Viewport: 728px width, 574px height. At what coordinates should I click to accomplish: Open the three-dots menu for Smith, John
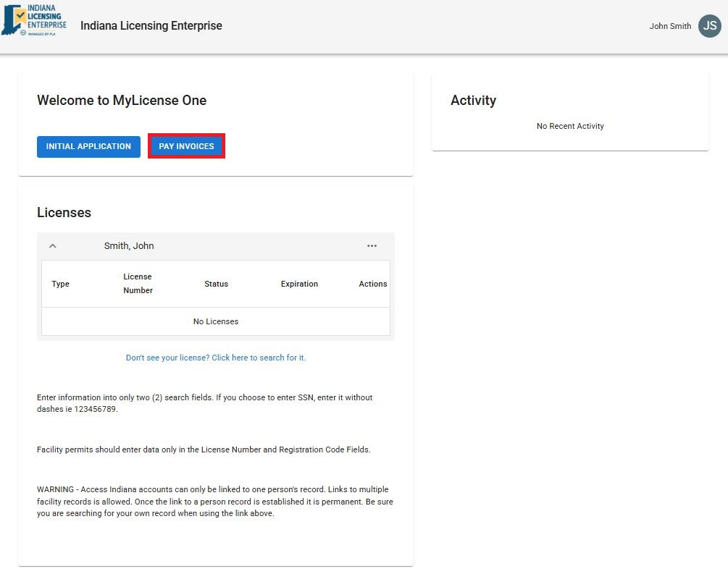click(x=372, y=246)
